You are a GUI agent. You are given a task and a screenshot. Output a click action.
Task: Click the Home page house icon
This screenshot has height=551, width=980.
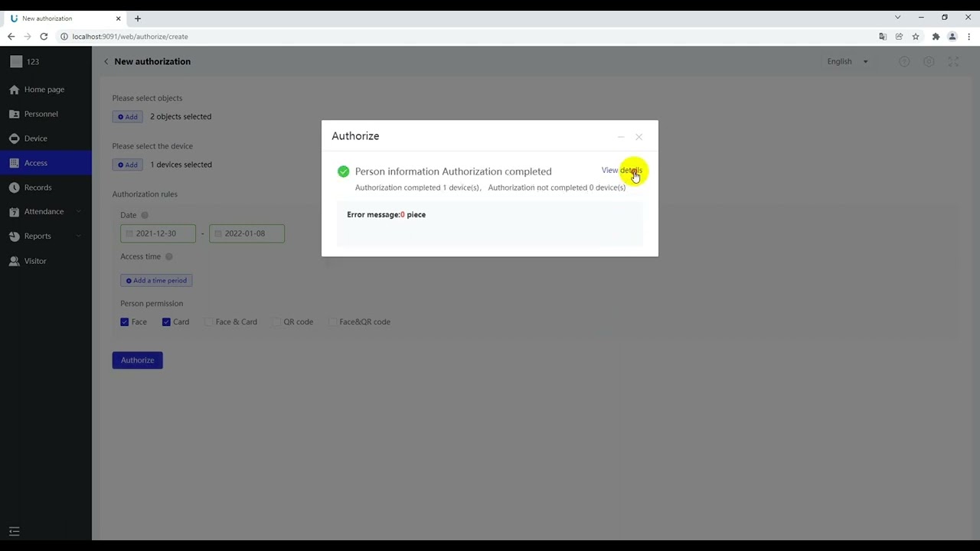click(x=14, y=90)
